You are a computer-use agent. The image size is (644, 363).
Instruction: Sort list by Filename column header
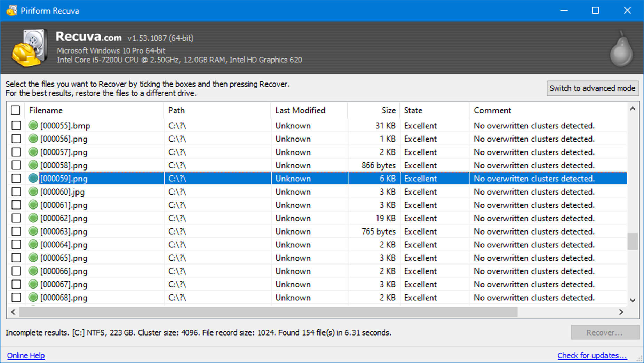(x=94, y=110)
